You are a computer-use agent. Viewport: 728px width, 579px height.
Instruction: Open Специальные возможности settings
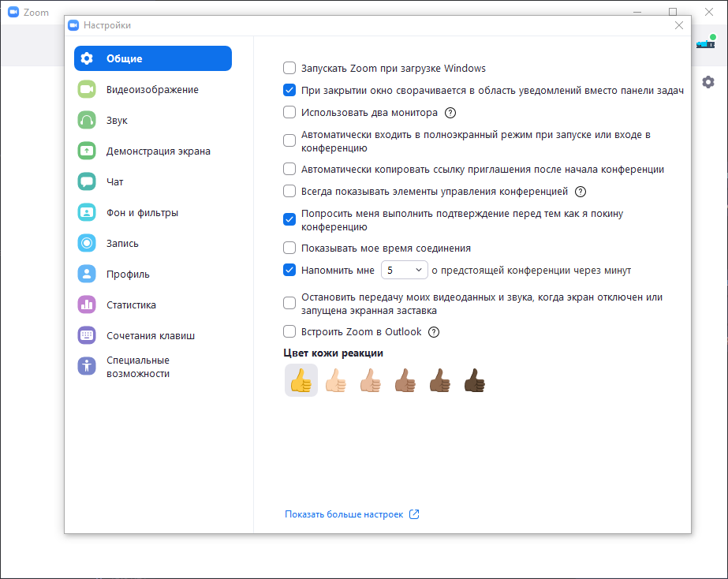pos(153,367)
